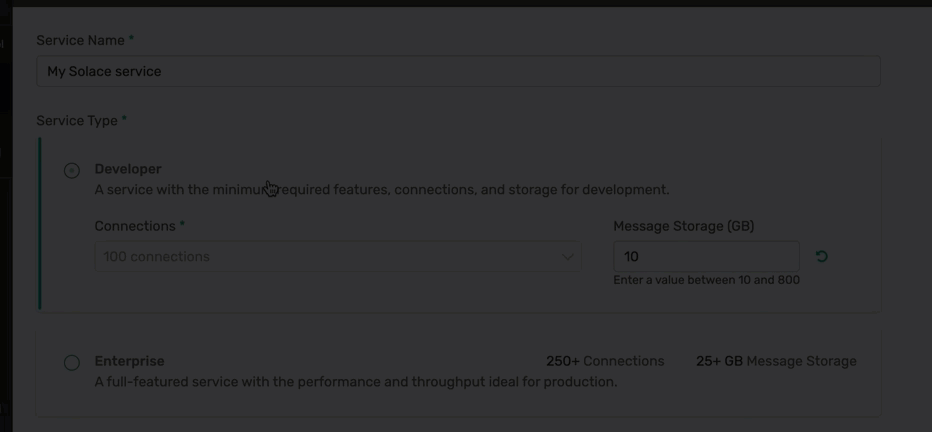Click the 'Enter a value between 10 and 800' hint
Viewport: 932px width, 432px height.
pyautogui.click(x=706, y=281)
